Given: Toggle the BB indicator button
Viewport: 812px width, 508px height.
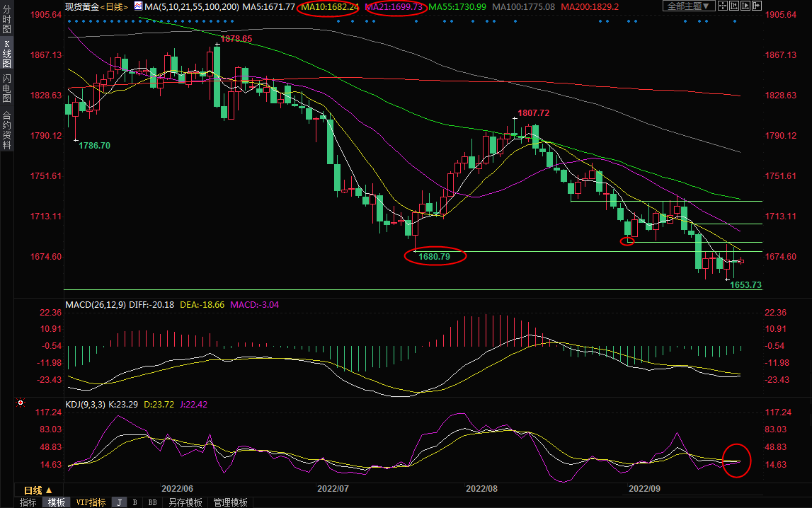Looking at the screenshot, I should tap(152, 502).
